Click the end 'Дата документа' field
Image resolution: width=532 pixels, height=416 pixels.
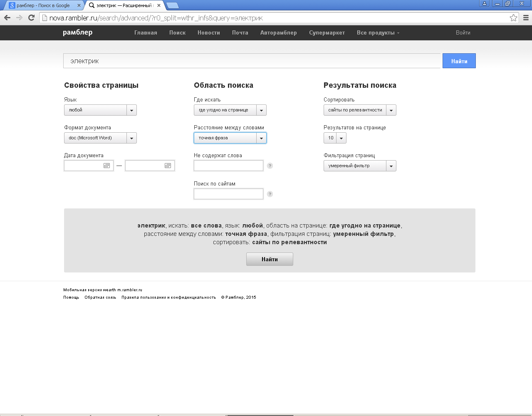[x=150, y=166]
